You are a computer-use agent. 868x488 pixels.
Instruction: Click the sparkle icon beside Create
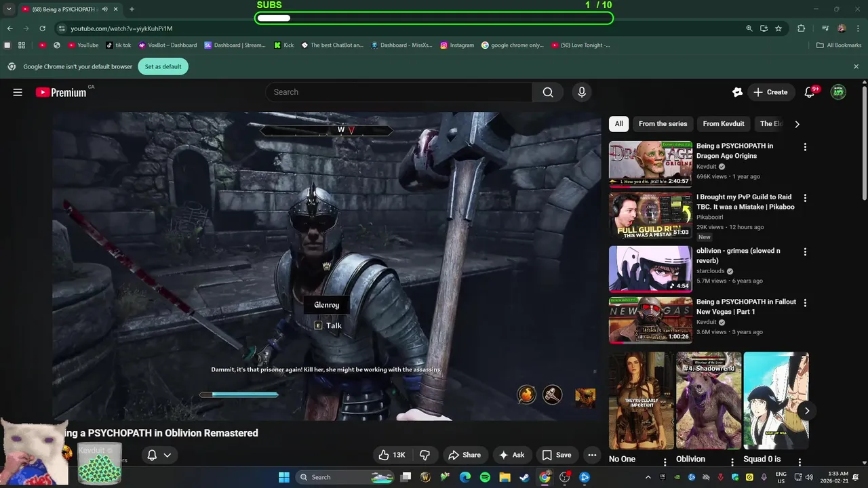[738, 92]
